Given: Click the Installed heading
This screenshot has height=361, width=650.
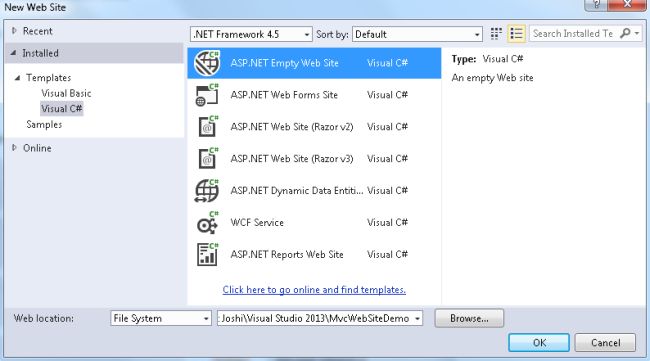Looking at the screenshot, I should pos(40,53).
